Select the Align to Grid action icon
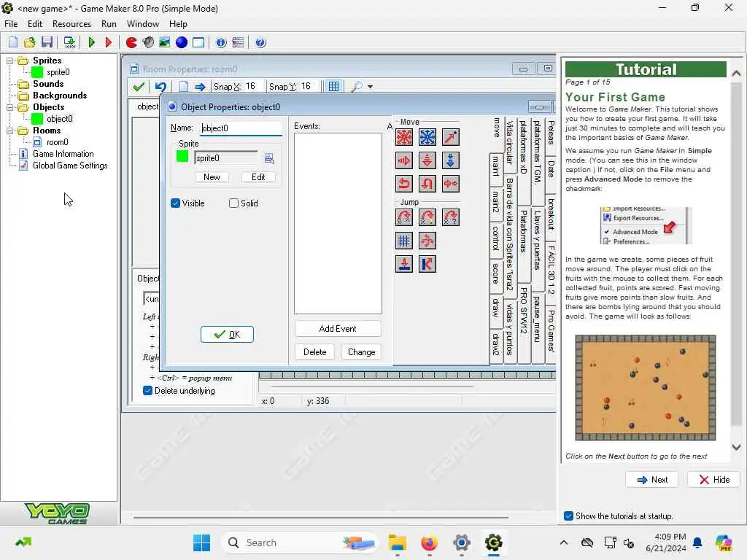The width and height of the screenshot is (747, 560). (x=404, y=241)
